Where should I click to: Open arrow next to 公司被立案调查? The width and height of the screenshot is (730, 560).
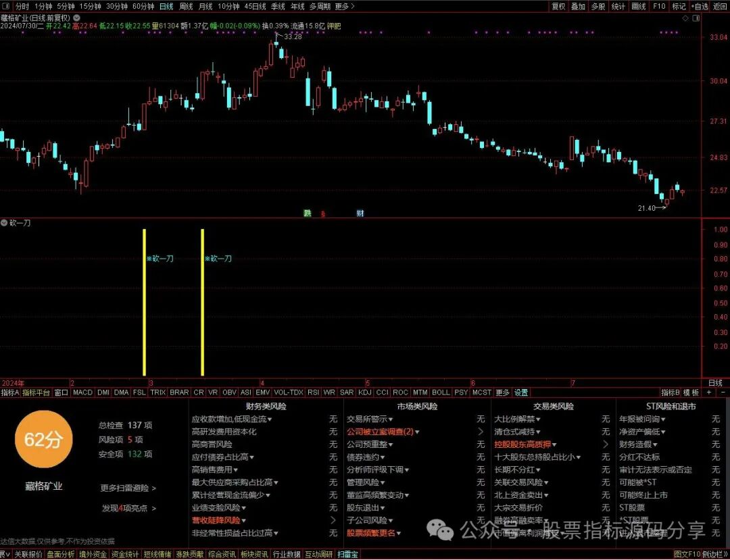[481, 432]
